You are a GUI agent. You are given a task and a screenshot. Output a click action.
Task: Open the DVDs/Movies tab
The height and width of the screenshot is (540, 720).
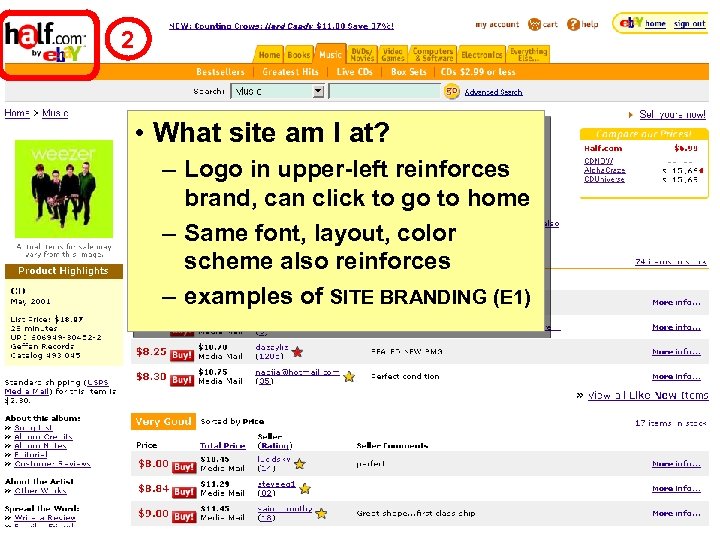pos(362,55)
